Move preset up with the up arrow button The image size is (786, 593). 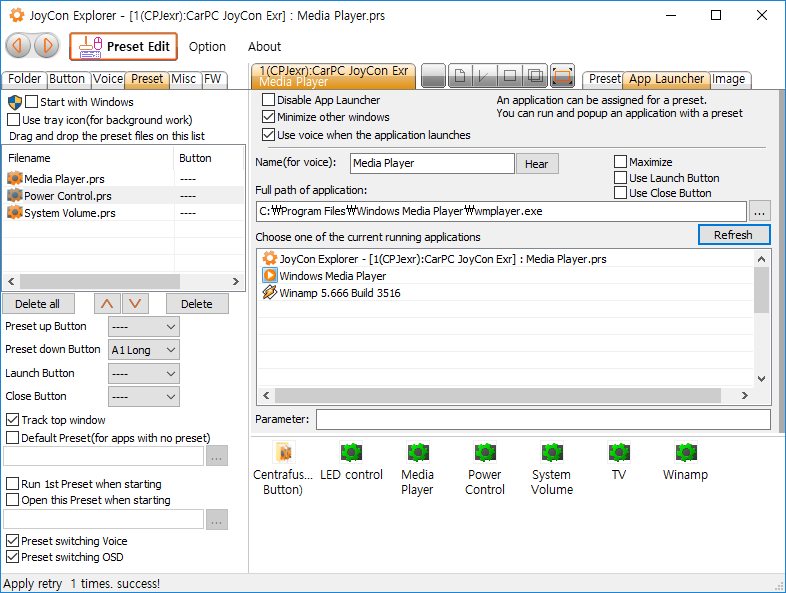click(107, 304)
